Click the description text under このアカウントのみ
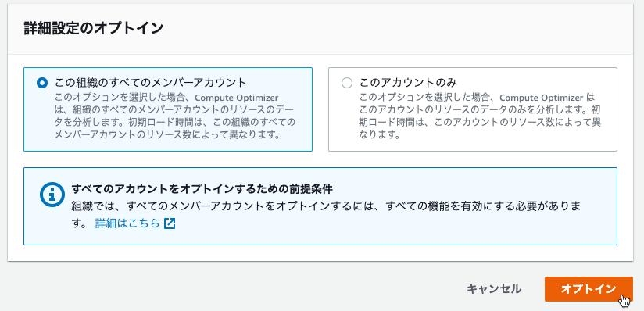 coord(481,116)
